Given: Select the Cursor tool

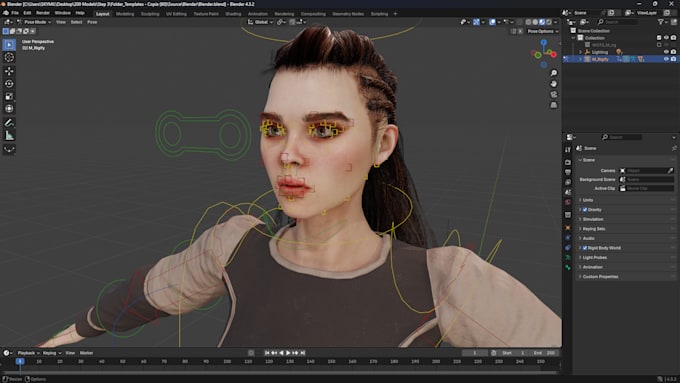Looking at the screenshot, I should [x=9, y=57].
